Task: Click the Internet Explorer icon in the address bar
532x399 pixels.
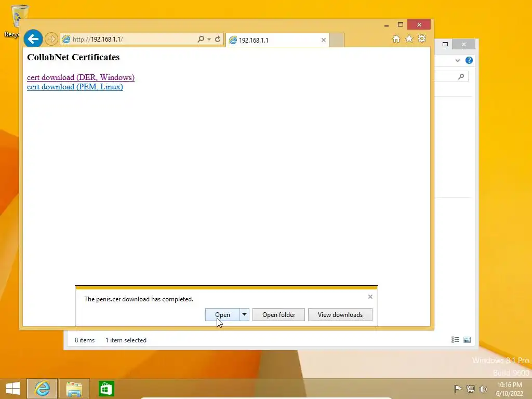Action: tap(66, 39)
